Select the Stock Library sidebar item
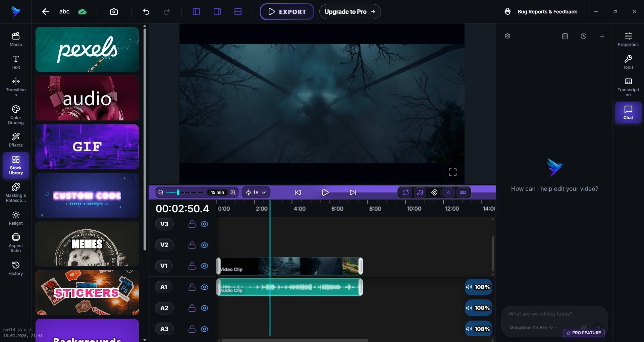Screen dimensions: 644x342 (16, 165)
